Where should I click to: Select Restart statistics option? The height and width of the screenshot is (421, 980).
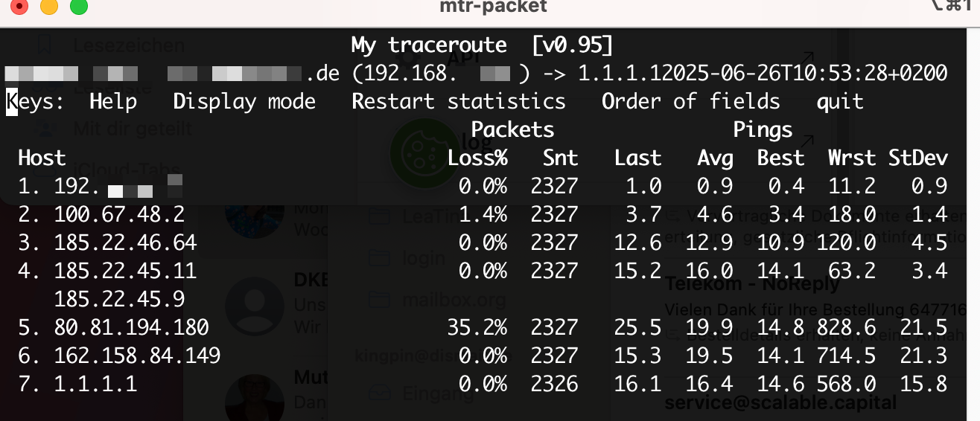pos(459,101)
